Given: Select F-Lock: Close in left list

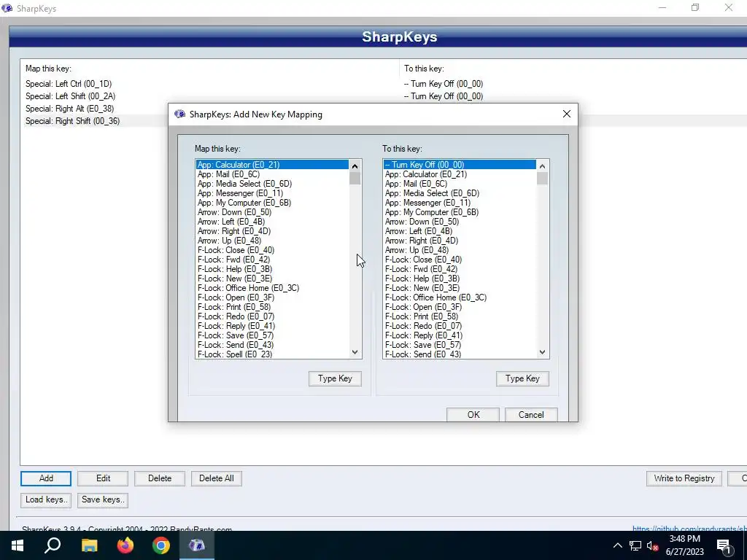Looking at the screenshot, I should (x=272, y=250).
